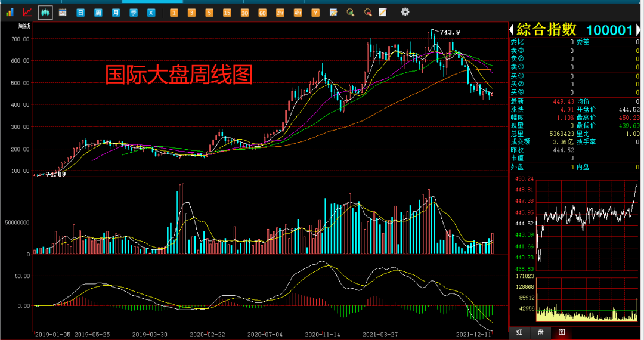This screenshot has width=644, height=340.
Task: Click the 綜合指數 title
Action: point(546,30)
